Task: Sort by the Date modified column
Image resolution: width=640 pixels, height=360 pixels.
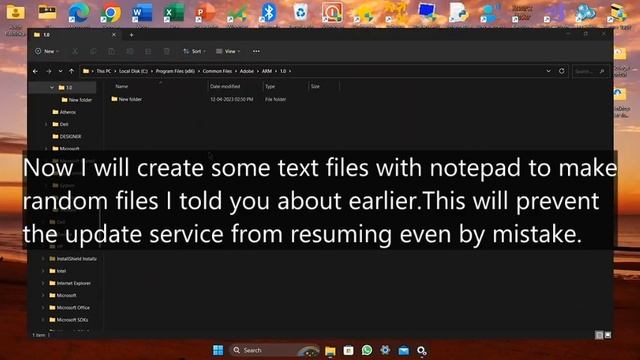Action: pyautogui.click(x=225, y=87)
